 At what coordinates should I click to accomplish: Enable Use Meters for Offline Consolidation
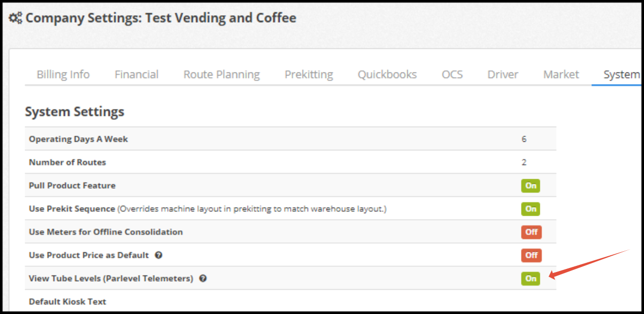[x=531, y=232]
